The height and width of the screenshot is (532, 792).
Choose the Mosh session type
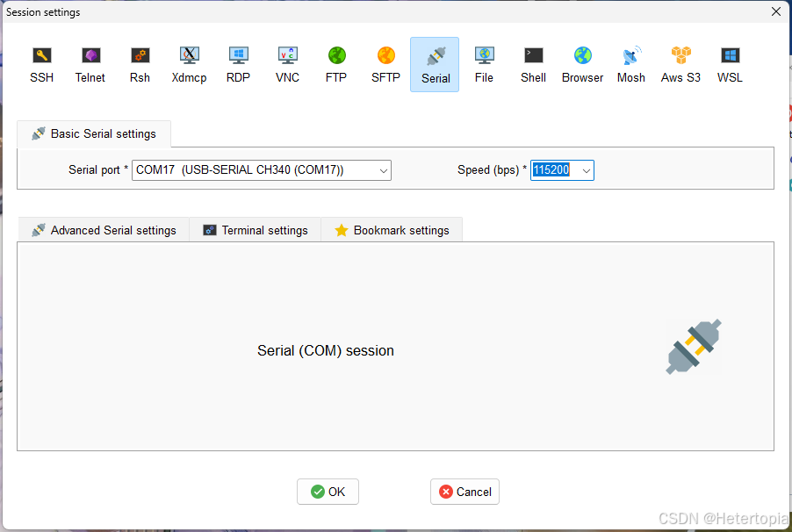coord(631,65)
